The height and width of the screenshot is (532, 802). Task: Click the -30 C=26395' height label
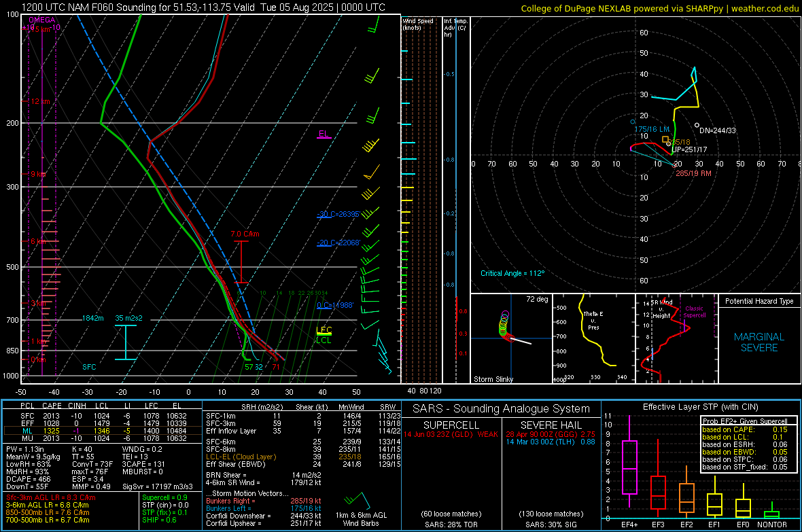point(338,214)
